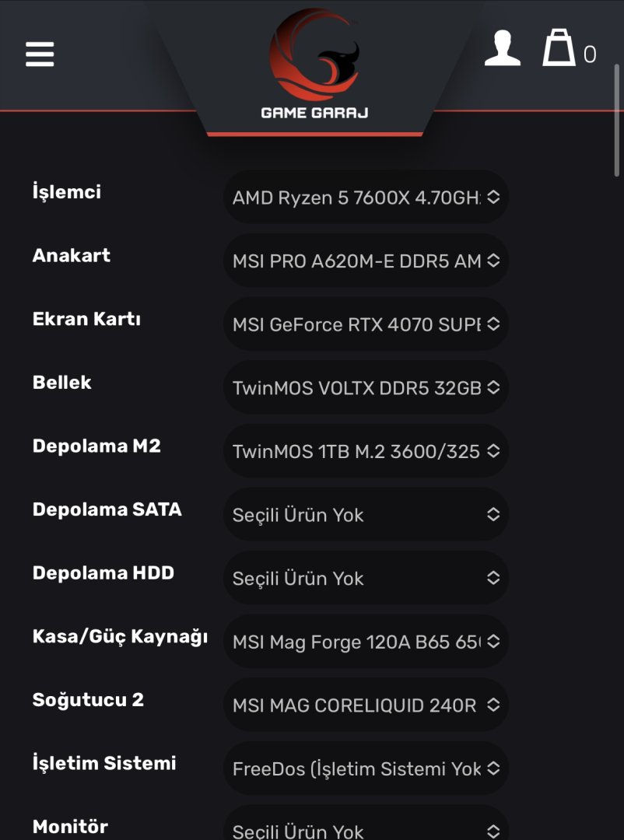Screen dimensions: 624x840
Task: Open the Ekran Kartı dropdown
Action: coord(366,324)
